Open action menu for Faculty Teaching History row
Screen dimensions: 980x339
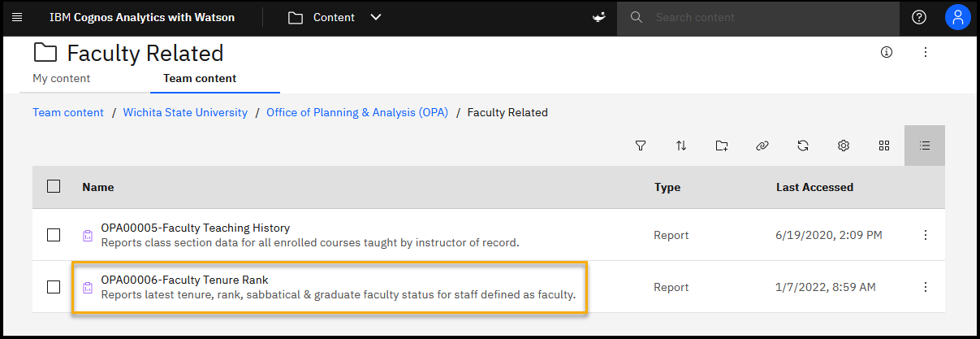click(x=925, y=235)
